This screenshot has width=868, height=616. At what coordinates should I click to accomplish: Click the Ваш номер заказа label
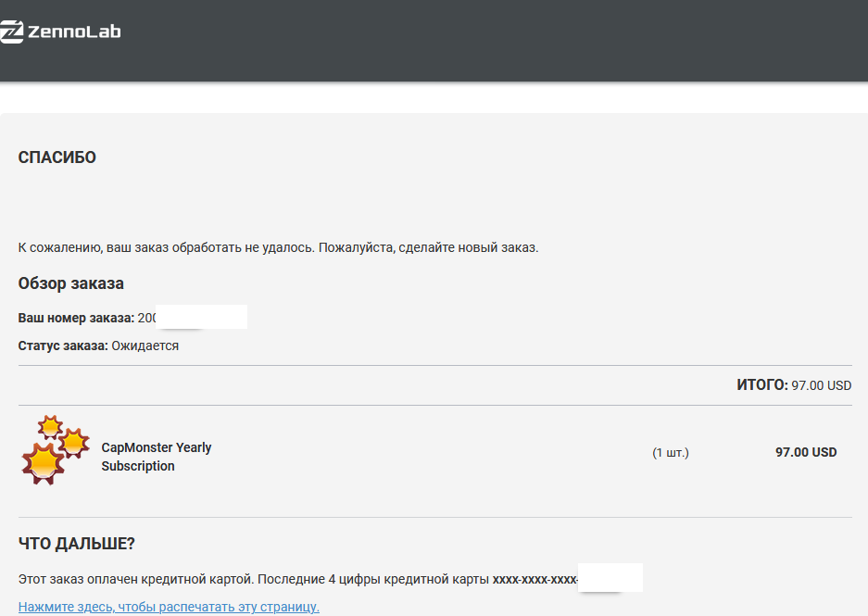[76, 318]
